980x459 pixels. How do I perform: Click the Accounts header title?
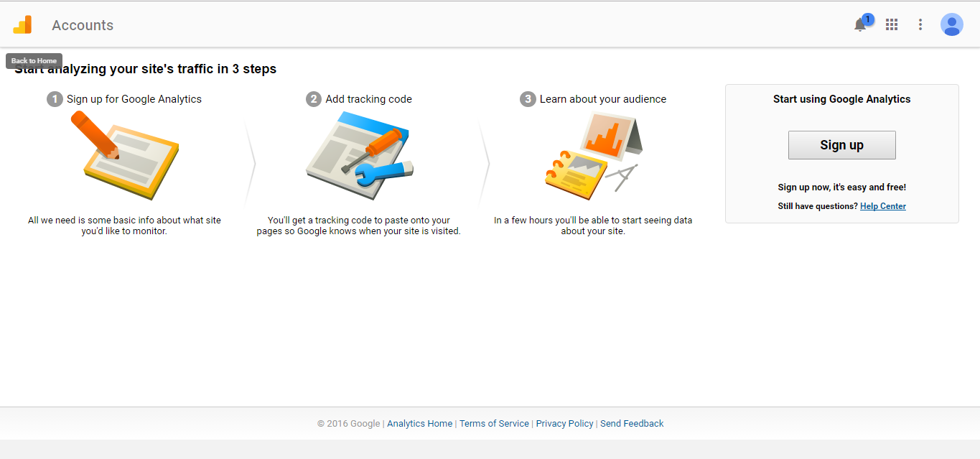point(83,25)
